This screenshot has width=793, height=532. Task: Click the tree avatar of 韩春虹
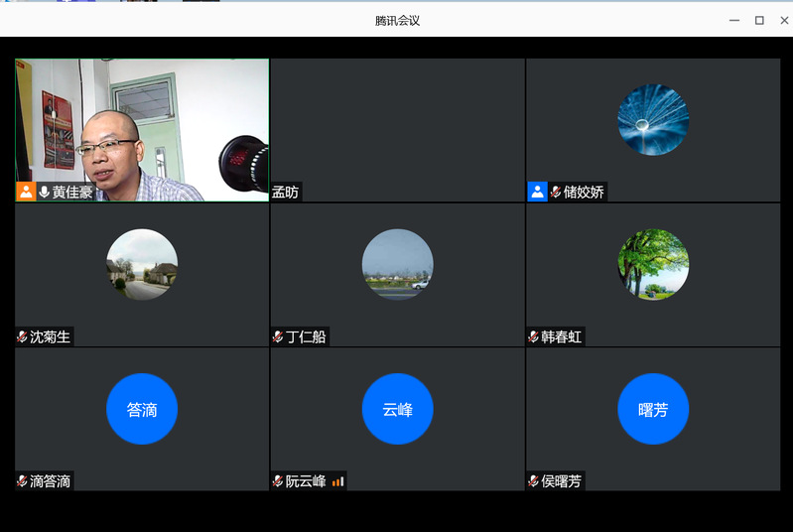pos(653,265)
